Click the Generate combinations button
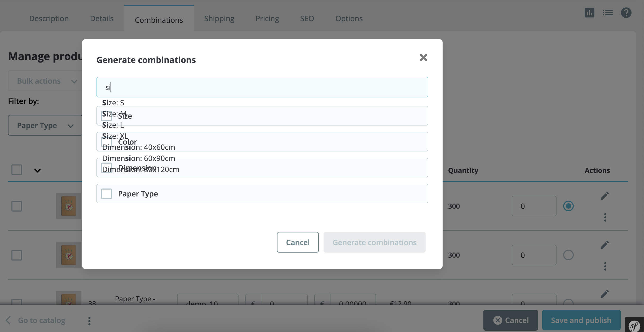644x332 pixels. (374, 242)
